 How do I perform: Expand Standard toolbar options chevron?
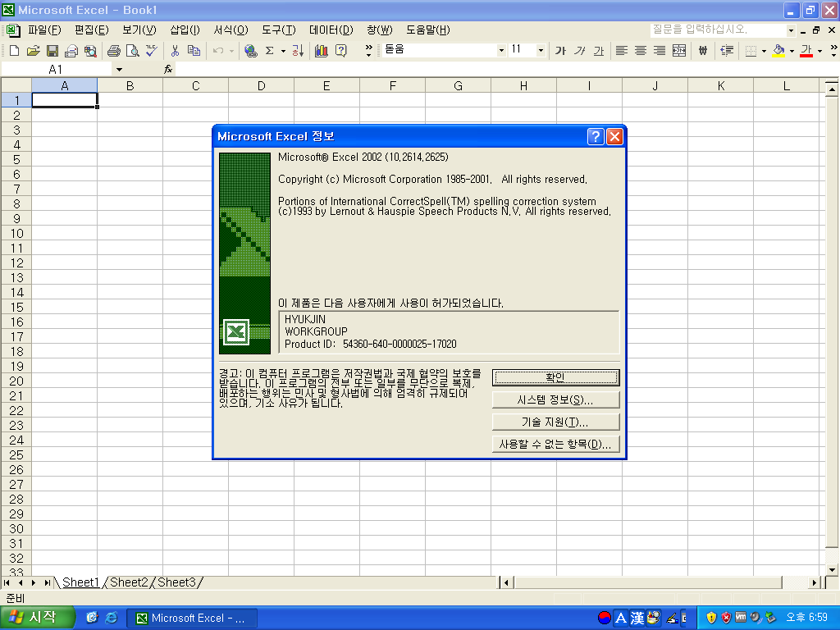click(x=368, y=51)
